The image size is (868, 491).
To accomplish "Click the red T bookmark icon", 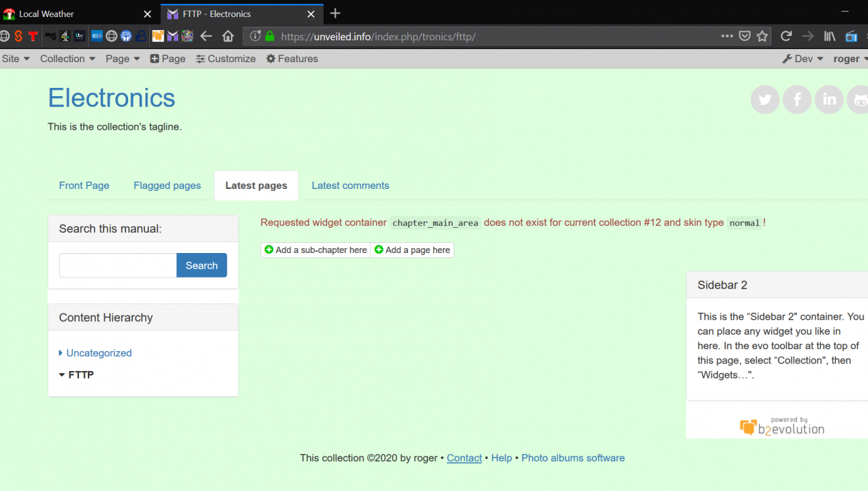I will (33, 36).
